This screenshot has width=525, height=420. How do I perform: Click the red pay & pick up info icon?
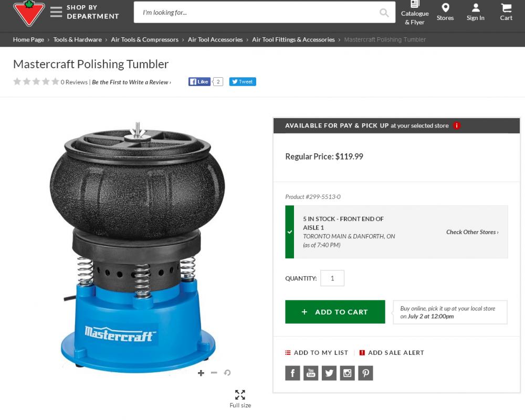[457, 125]
